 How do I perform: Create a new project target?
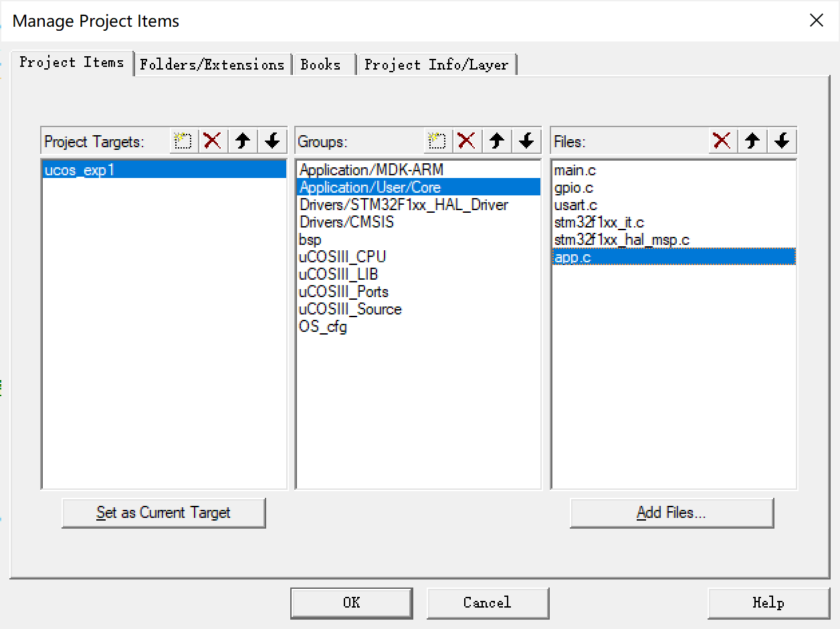click(183, 141)
